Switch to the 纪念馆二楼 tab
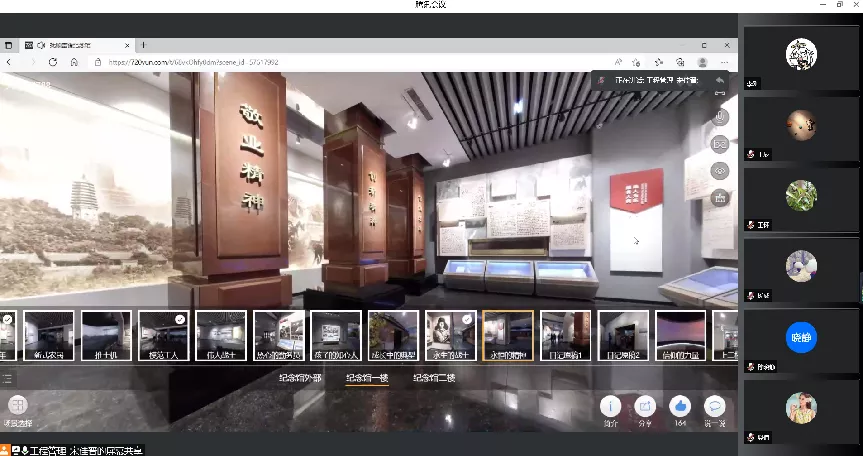 [434, 379]
